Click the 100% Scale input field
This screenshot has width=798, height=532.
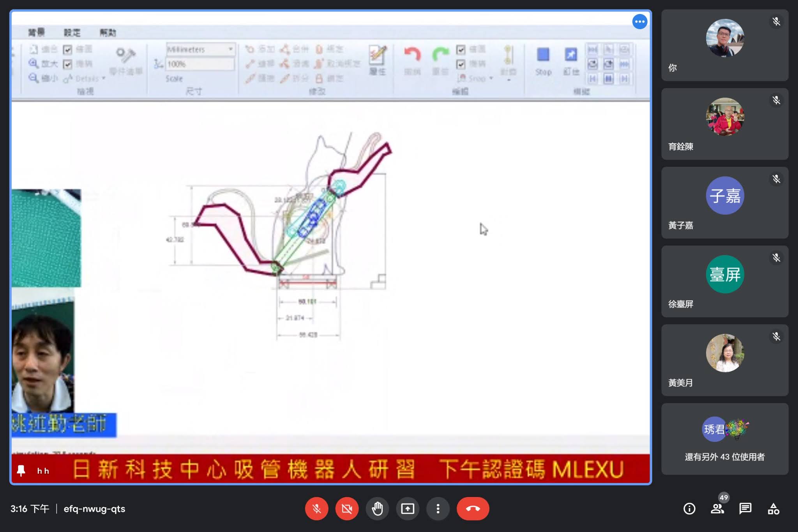[201, 64]
